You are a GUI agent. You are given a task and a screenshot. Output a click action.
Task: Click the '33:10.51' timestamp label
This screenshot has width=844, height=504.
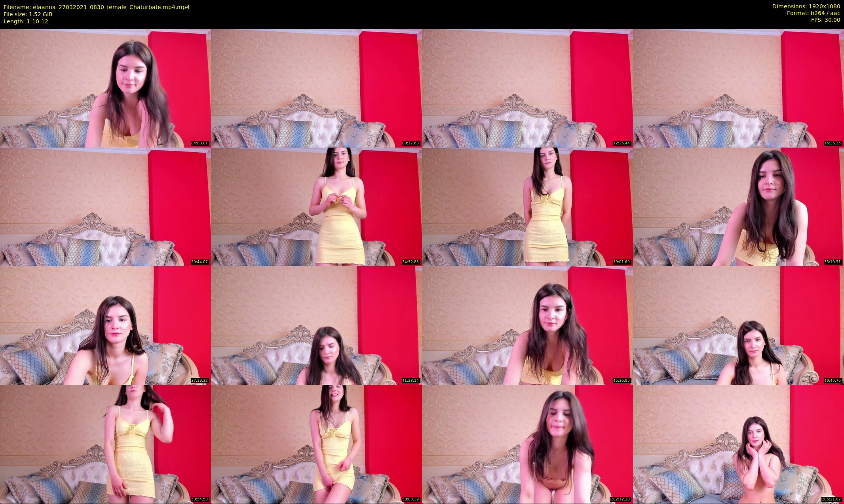pyautogui.click(x=833, y=262)
